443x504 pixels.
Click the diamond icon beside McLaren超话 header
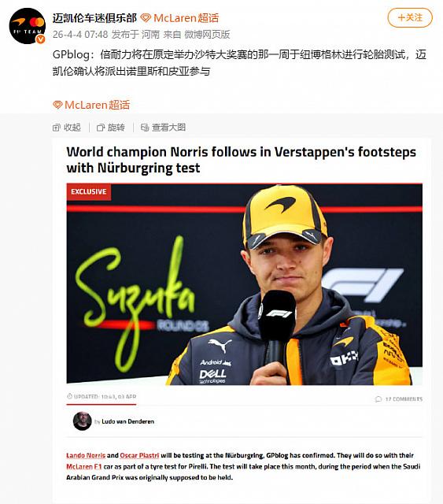click(x=146, y=18)
